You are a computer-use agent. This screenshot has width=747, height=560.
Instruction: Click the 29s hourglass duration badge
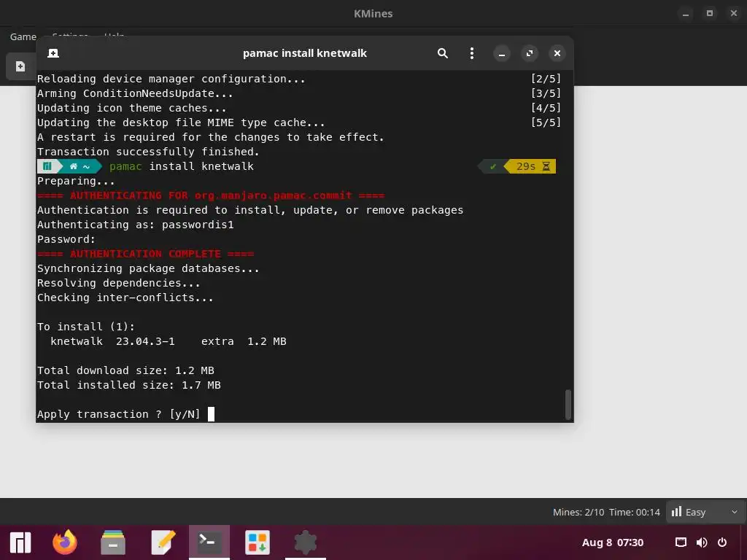532,166
